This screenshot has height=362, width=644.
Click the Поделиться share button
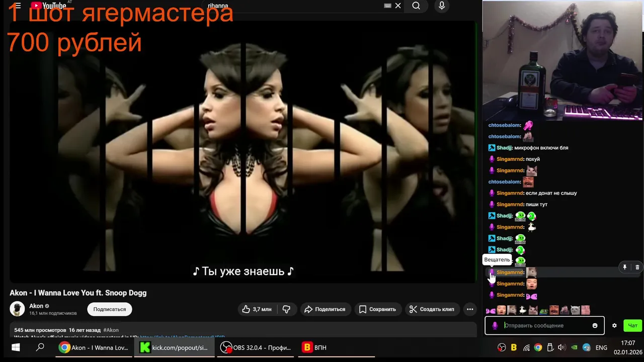[325, 309]
